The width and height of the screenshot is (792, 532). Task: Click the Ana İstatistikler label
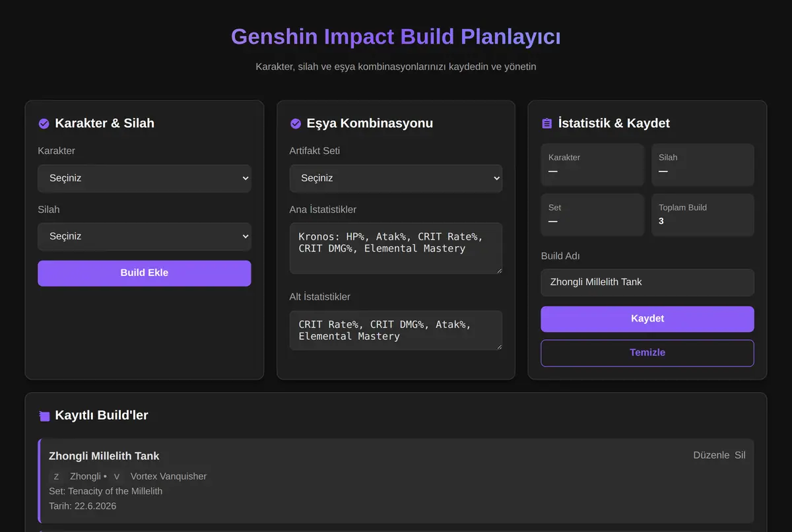tap(323, 210)
